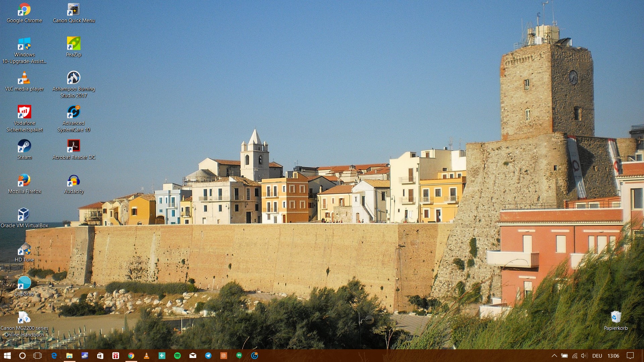Select the Acrobat Reader DC icon
Viewport: 644px width, 362px height.
[73, 146]
